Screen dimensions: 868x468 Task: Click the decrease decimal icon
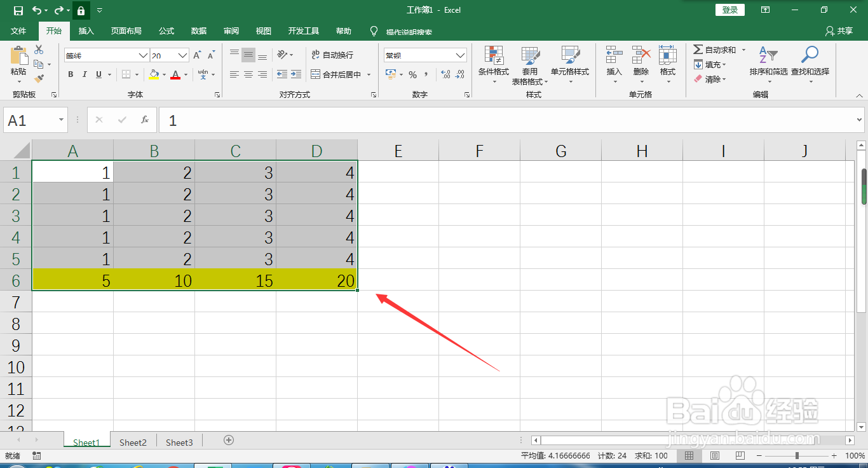tap(461, 75)
